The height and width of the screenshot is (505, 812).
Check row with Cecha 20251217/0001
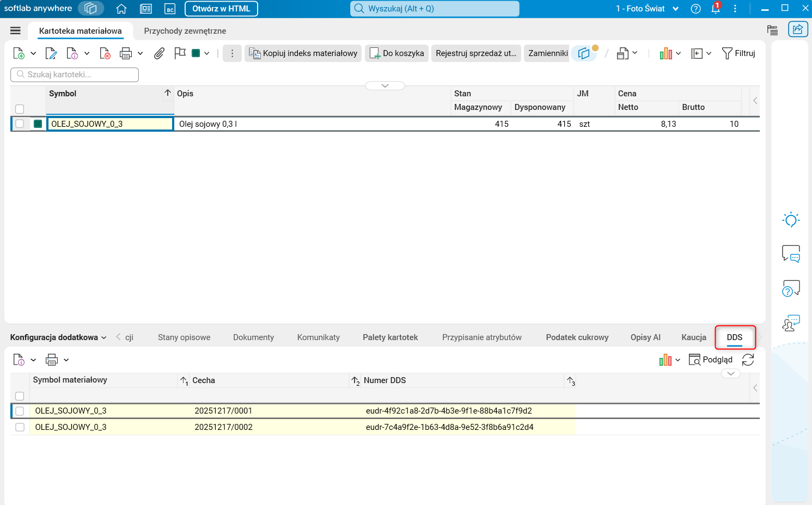coord(20,411)
